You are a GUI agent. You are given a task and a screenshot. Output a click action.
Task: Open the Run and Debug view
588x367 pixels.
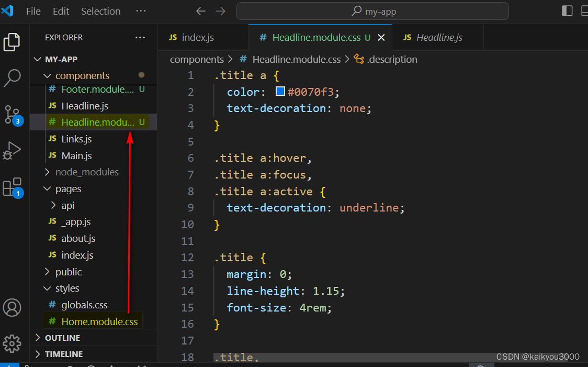pos(12,150)
